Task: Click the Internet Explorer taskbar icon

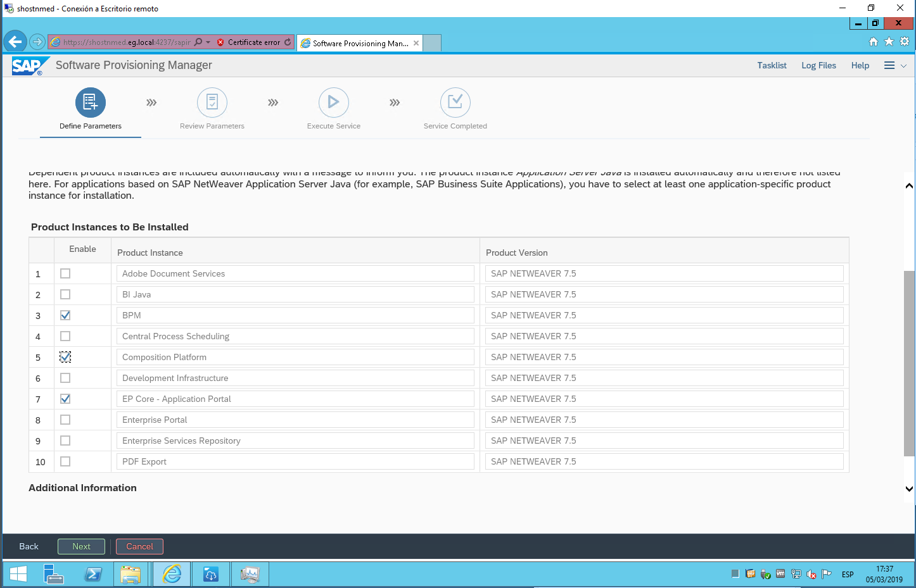Action: [x=171, y=574]
